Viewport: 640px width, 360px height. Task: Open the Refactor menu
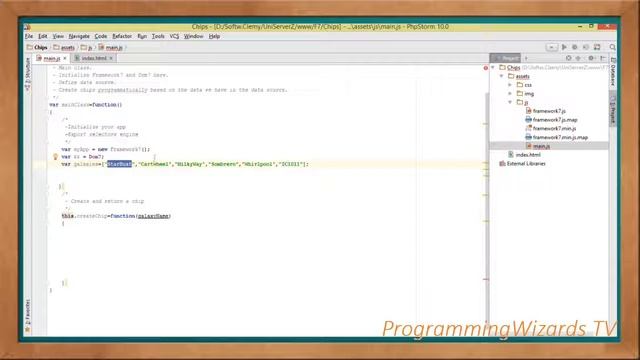coord(122,36)
